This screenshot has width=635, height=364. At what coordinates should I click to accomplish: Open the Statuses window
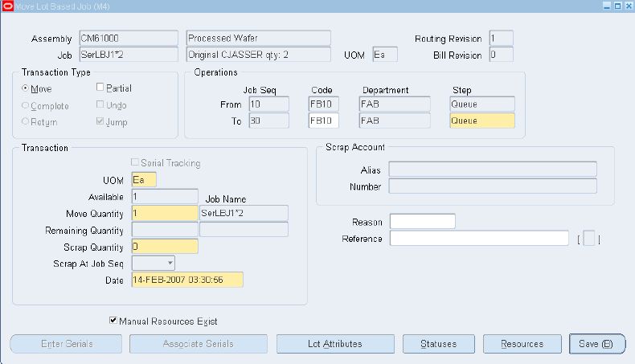(x=439, y=344)
